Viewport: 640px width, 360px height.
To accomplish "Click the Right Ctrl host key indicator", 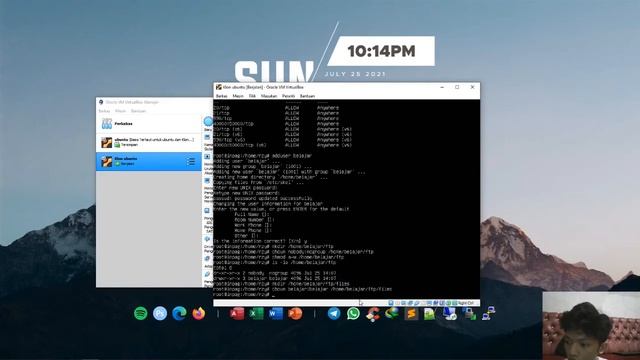I will point(466,303).
